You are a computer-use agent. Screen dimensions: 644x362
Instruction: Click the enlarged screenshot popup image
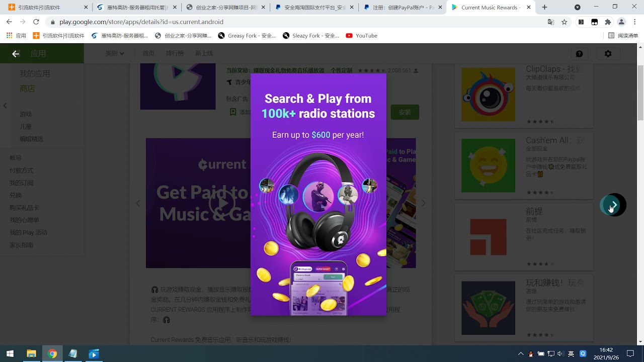[318, 195]
